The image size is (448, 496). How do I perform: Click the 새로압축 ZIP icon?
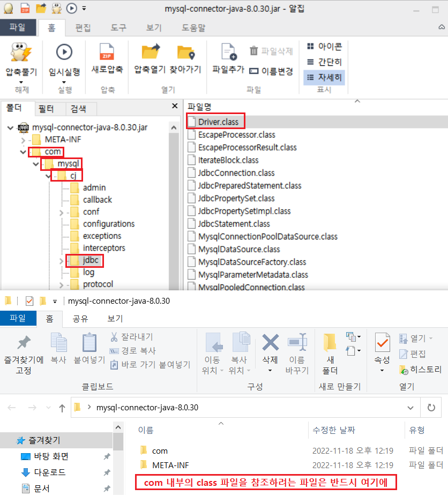[107, 52]
